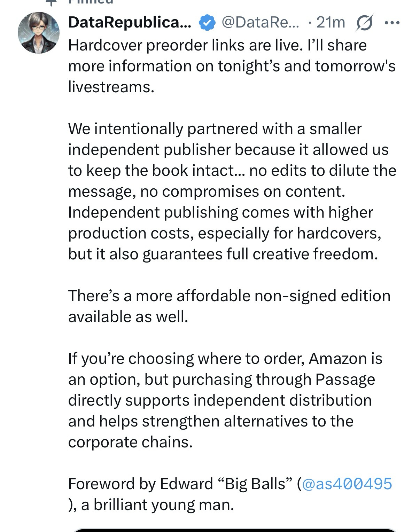This screenshot has height=532, width=420.
Task: Click the 21m post timestamp
Action: point(330,23)
